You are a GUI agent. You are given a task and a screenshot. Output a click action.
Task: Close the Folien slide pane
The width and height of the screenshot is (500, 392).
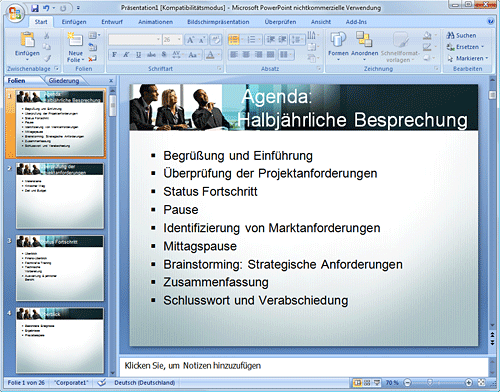[x=111, y=81]
